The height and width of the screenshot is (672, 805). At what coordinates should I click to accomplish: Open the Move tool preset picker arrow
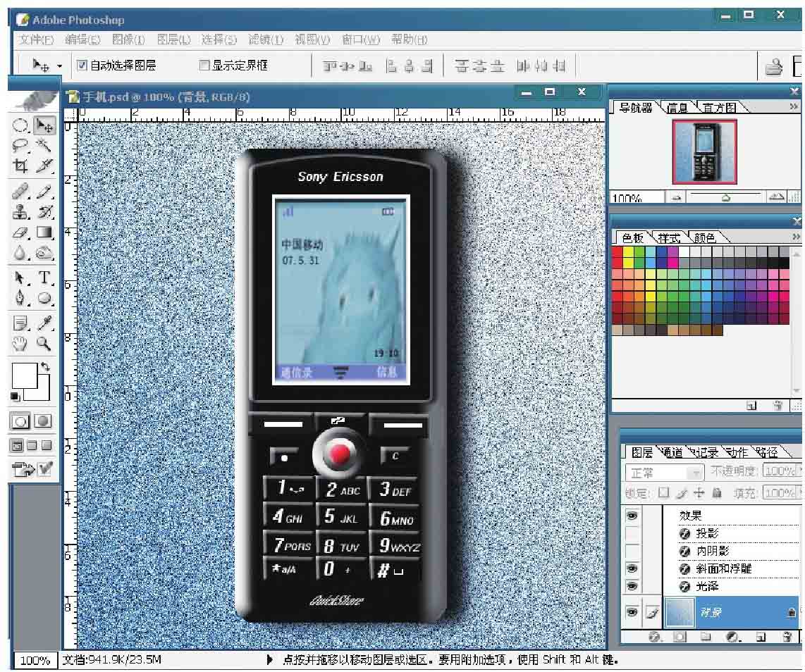[59, 66]
